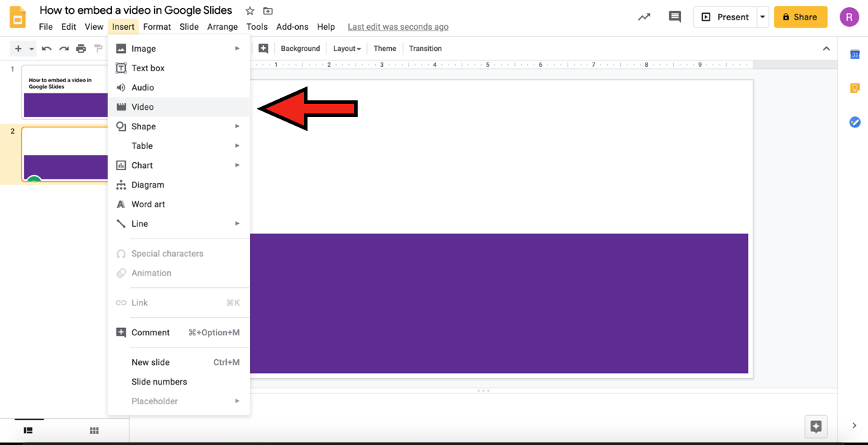Screen dimensions: 868x445
Task: Select Video from the Insert menu
Action: pos(142,107)
